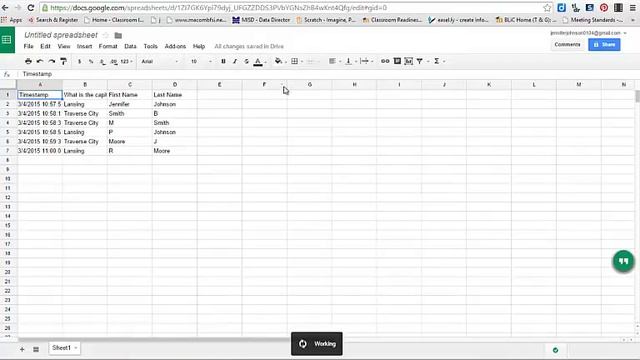Click the 'Last Name' header cell

(x=175, y=95)
